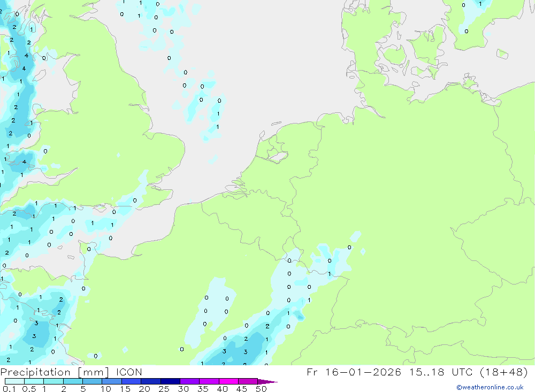Click the 40–45 mm magenta legend swatch

[228, 381]
